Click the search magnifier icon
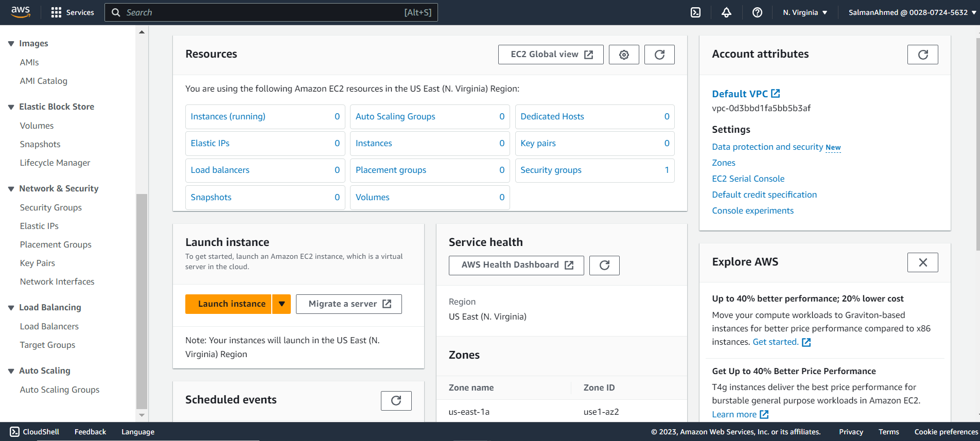This screenshot has width=980, height=441. pyautogui.click(x=116, y=12)
